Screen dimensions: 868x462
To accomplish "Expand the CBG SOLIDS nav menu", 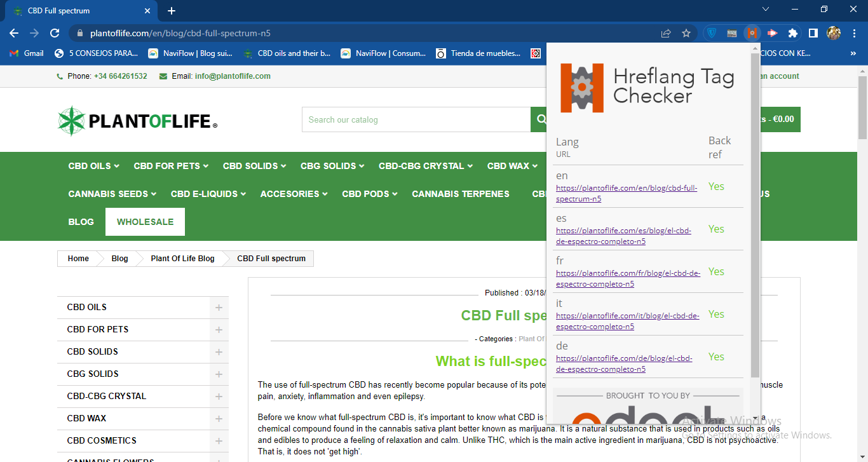I will [x=332, y=166].
